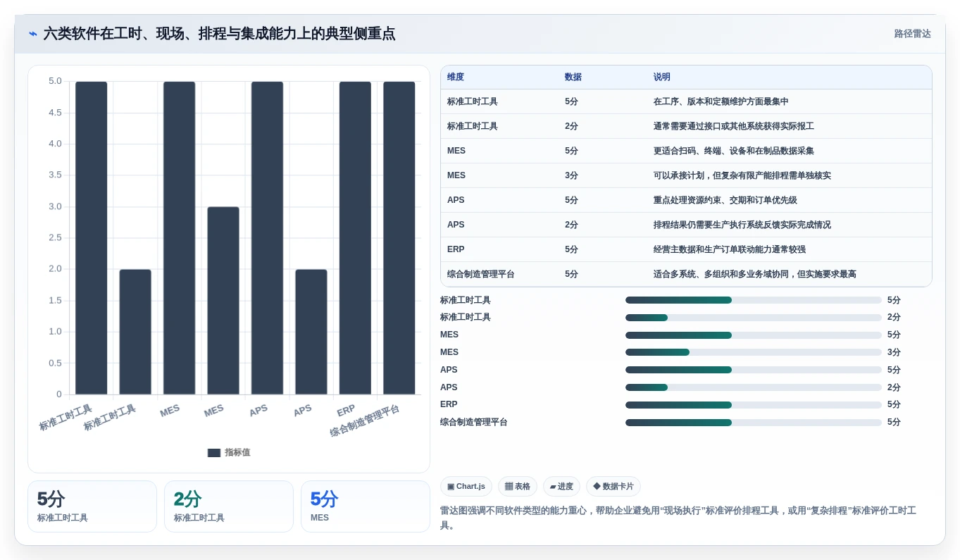Click the progress bar for APS at 5分

click(754, 370)
